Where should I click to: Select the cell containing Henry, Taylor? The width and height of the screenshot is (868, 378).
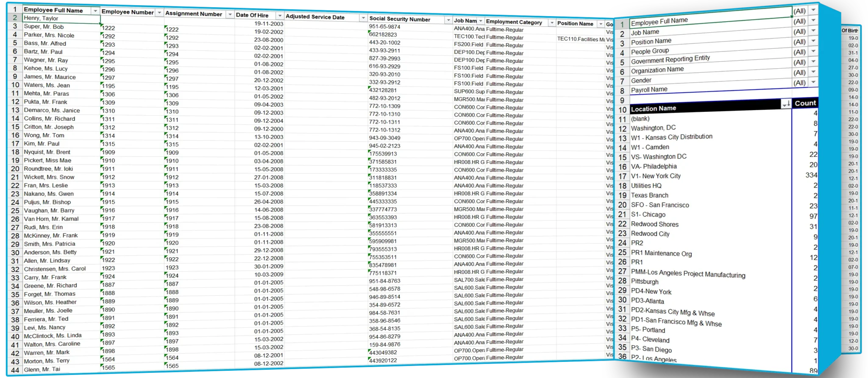tap(59, 18)
